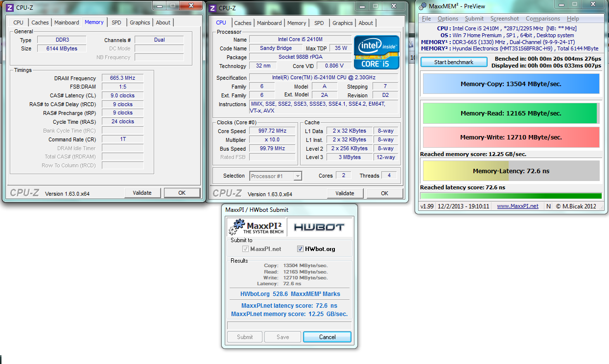Click the Code Name Sandy Bridge field
The height and width of the screenshot is (364, 609).
click(276, 48)
